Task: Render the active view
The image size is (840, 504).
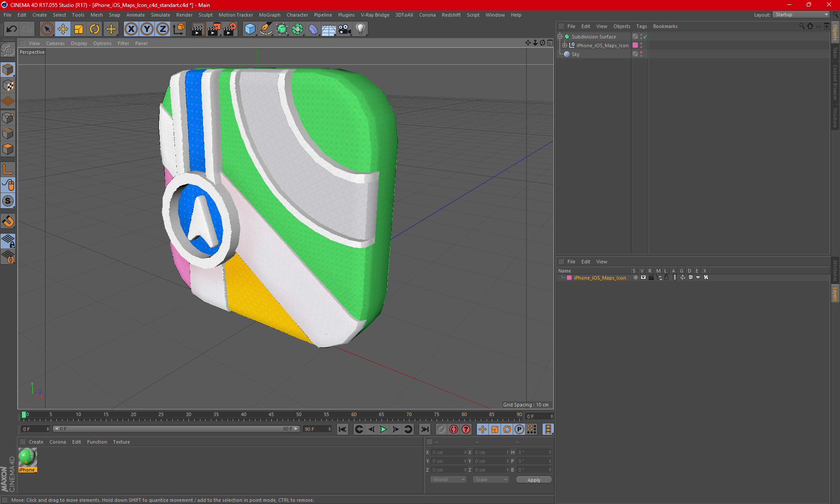Action: point(198,29)
